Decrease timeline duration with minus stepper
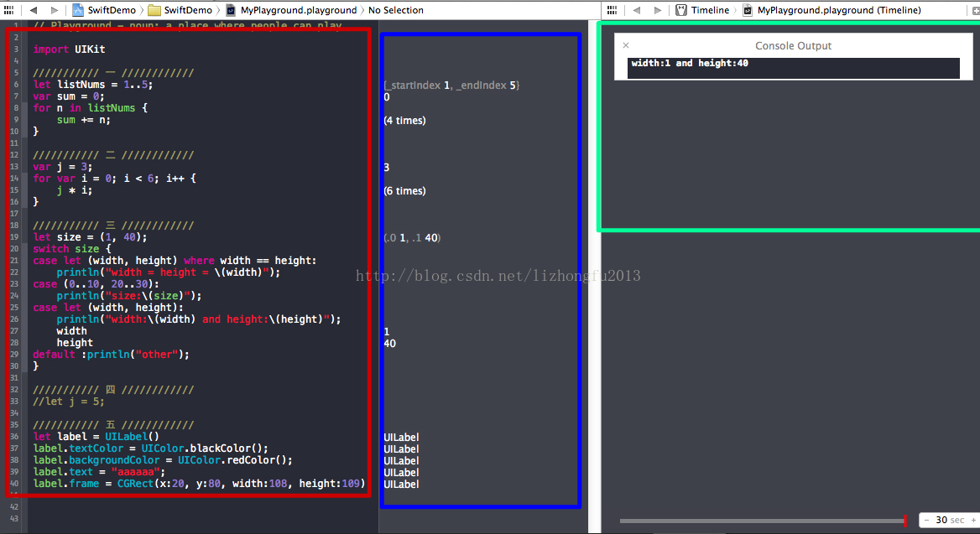 coord(926,520)
